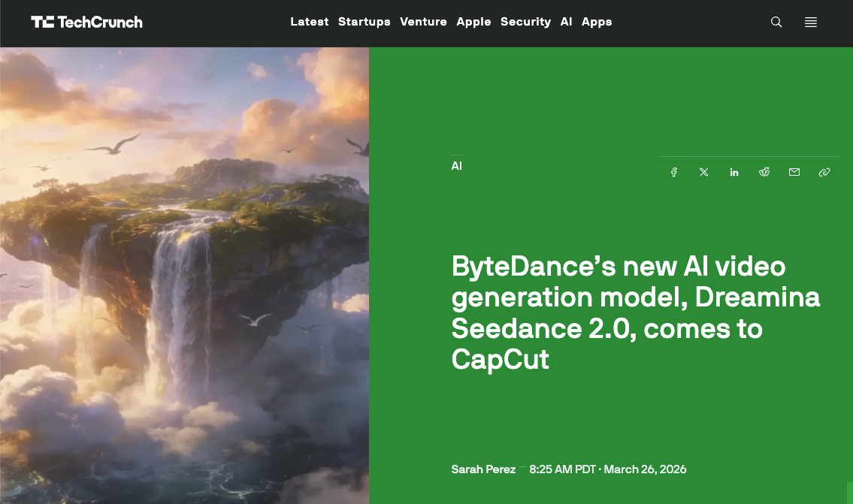Share article via email icon
The height and width of the screenshot is (504, 853).
794,172
